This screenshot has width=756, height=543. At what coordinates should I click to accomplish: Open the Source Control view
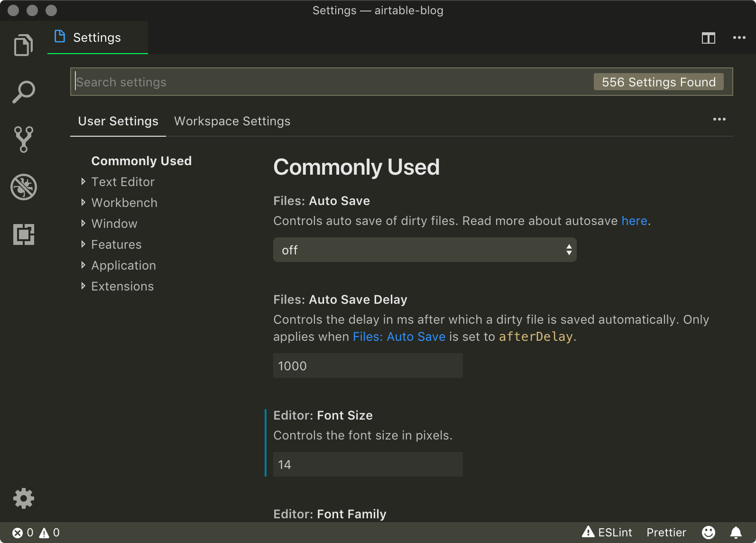coord(23,139)
